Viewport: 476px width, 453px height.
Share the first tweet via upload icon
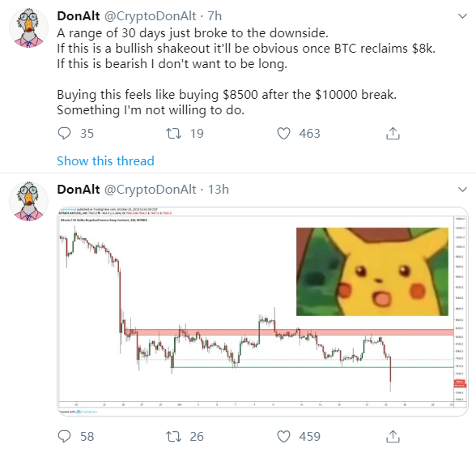(x=393, y=133)
